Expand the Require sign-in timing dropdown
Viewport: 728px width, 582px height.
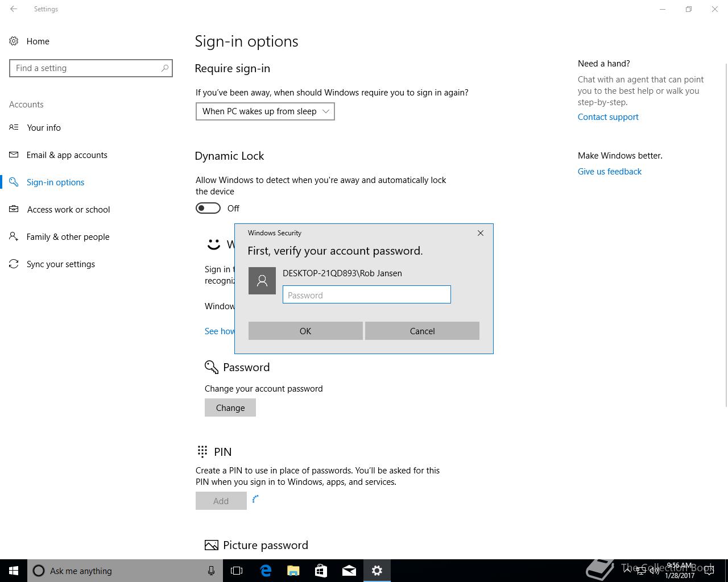[265, 111]
